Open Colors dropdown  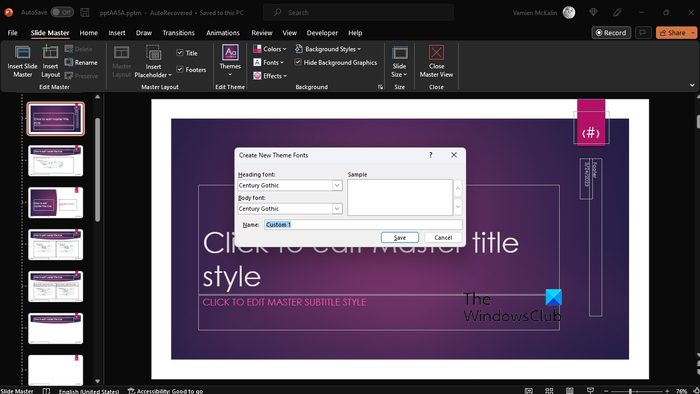pos(270,49)
